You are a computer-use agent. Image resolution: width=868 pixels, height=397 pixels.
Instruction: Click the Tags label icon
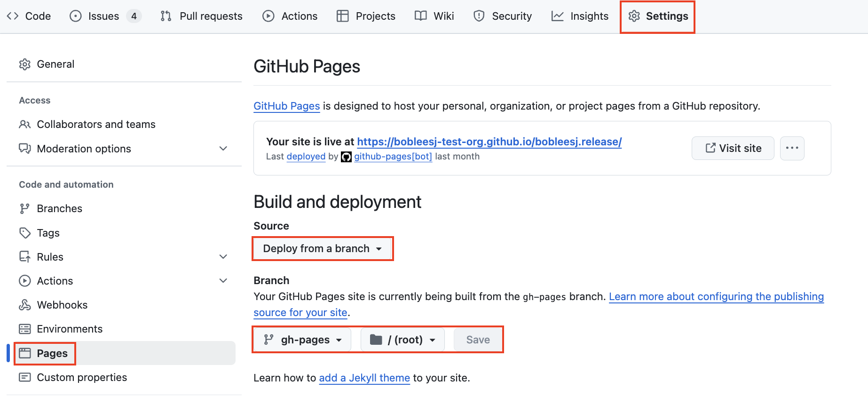click(x=25, y=233)
